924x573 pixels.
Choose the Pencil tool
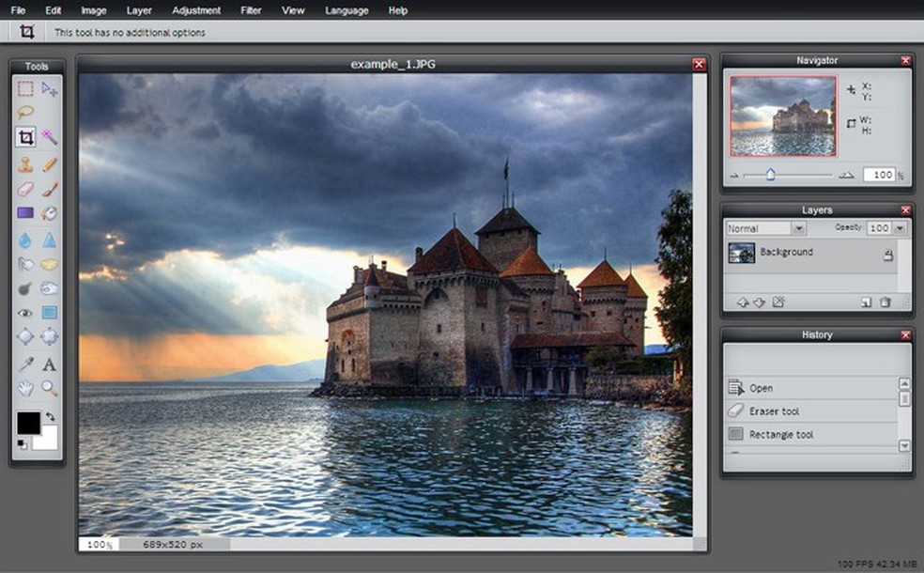click(50, 164)
